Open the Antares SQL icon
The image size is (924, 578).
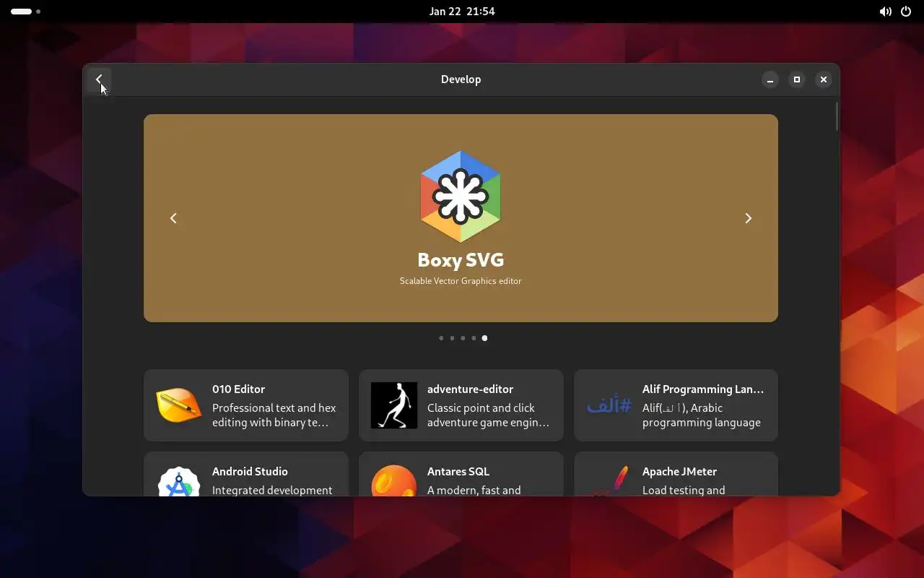[394, 480]
